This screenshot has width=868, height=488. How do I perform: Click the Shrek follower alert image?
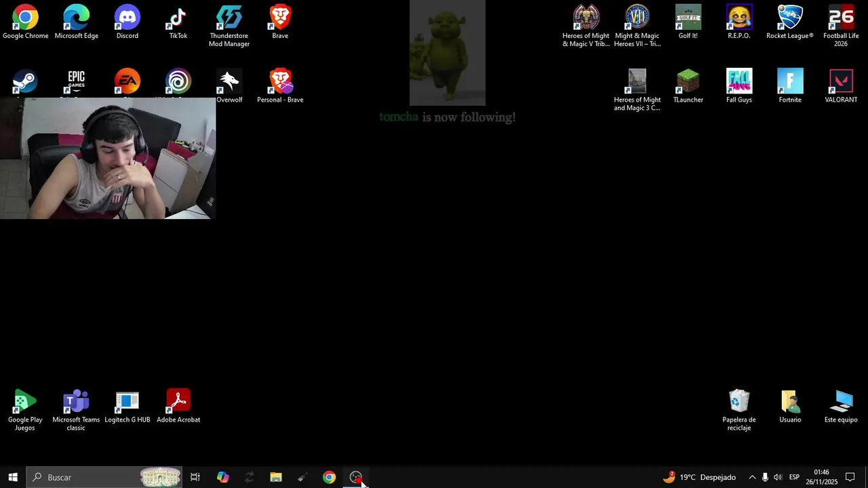[x=447, y=53]
